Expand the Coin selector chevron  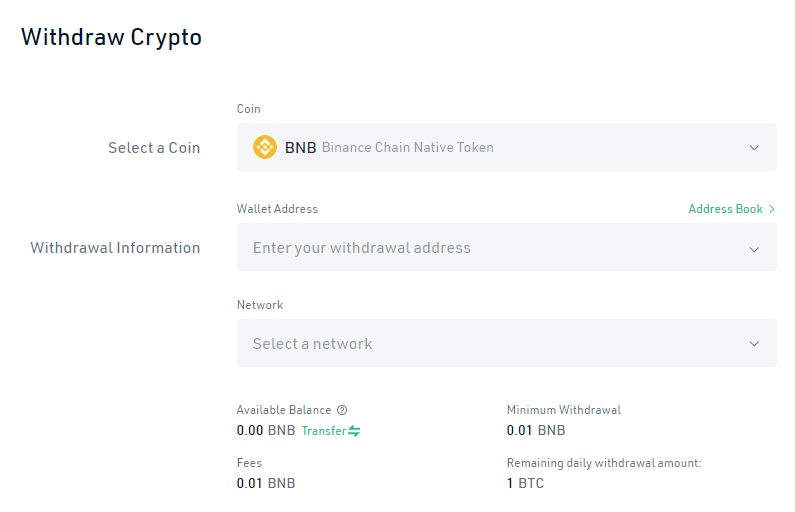pos(754,148)
